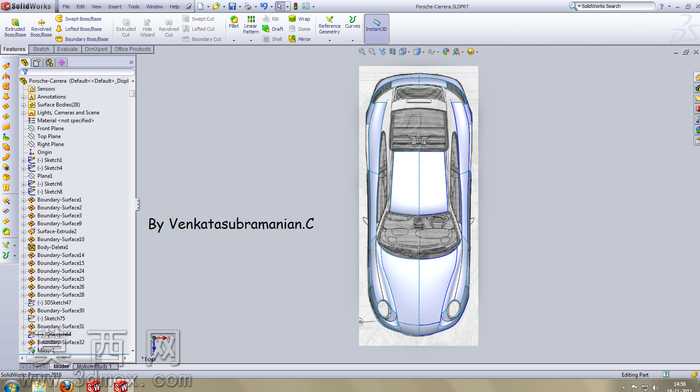The width and height of the screenshot is (700, 392).
Task: Click the Undo icon
Action: click(x=264, y=6)
